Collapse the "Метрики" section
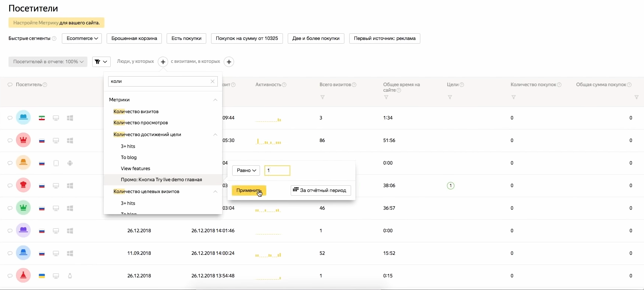The image size is (644, 290). pos(215,100)
